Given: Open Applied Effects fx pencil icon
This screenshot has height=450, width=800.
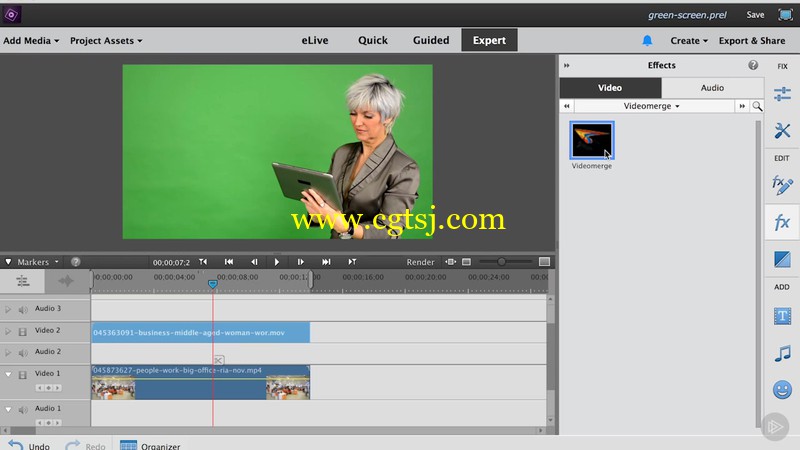Looking at the screenshot, I should (x=782, y=185).
